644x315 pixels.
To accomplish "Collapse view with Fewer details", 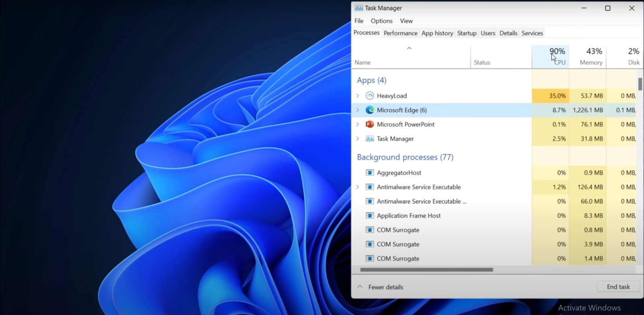I will [380, 287].
